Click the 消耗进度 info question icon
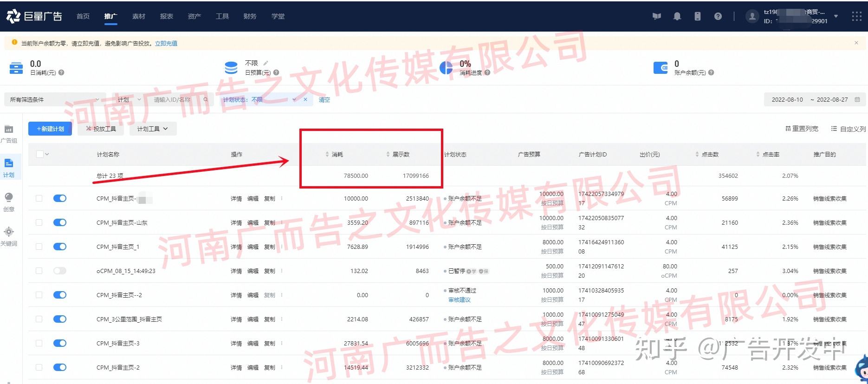 pos(487,72)
